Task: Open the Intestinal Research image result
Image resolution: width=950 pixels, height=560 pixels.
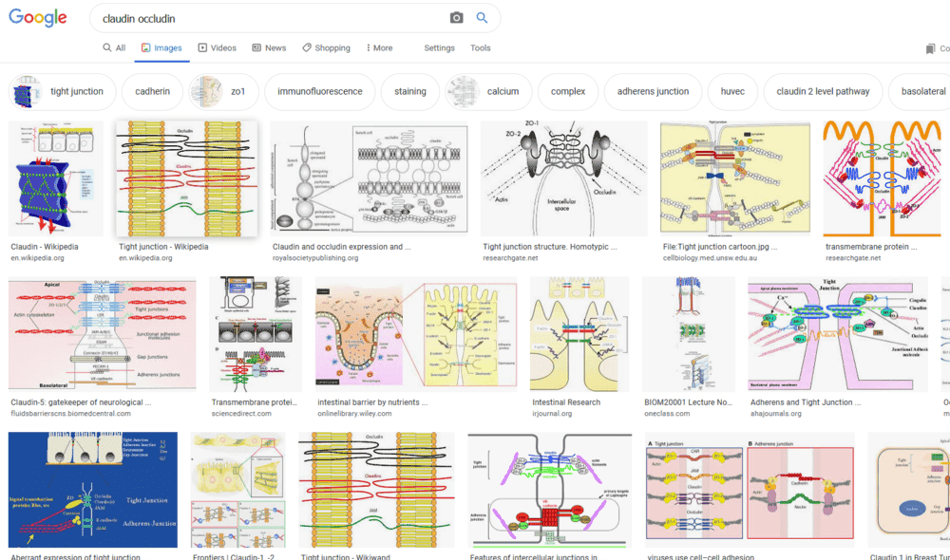Action: [x=579, y=334]
